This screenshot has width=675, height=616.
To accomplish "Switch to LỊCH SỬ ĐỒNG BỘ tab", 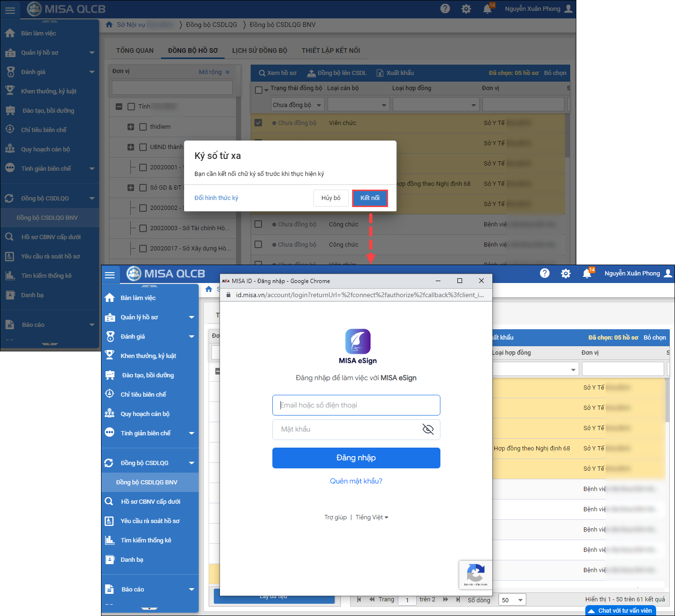I will (x=260, y=50).
